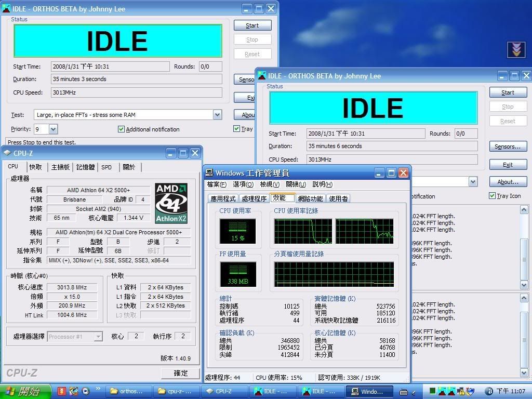
Task: Switch to the 快取 tab in CPU-Z
Action: click(36, 167)
